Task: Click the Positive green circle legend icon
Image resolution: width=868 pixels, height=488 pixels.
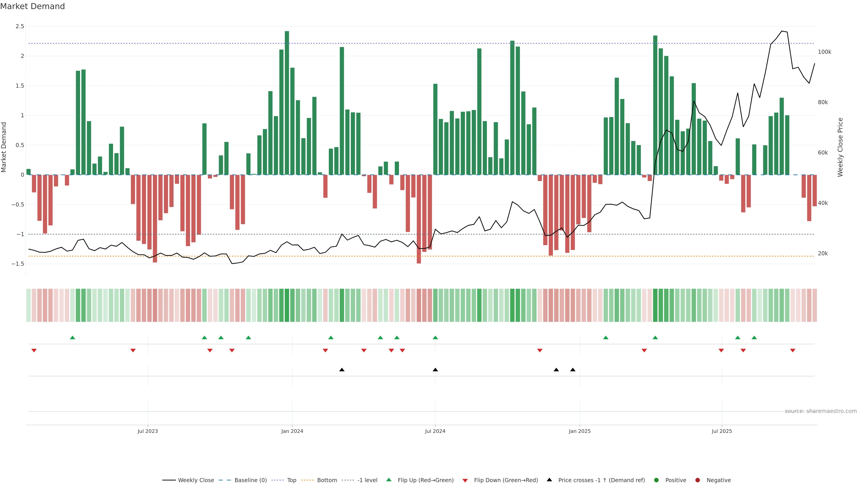Action: 656,480
